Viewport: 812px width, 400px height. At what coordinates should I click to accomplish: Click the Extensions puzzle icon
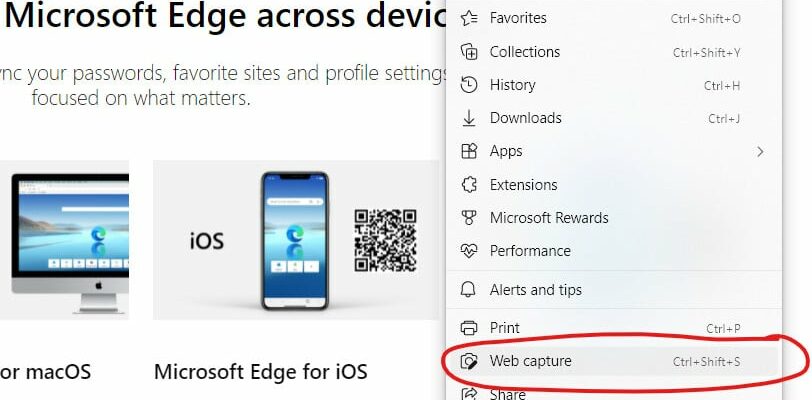[x=468, y=185]
